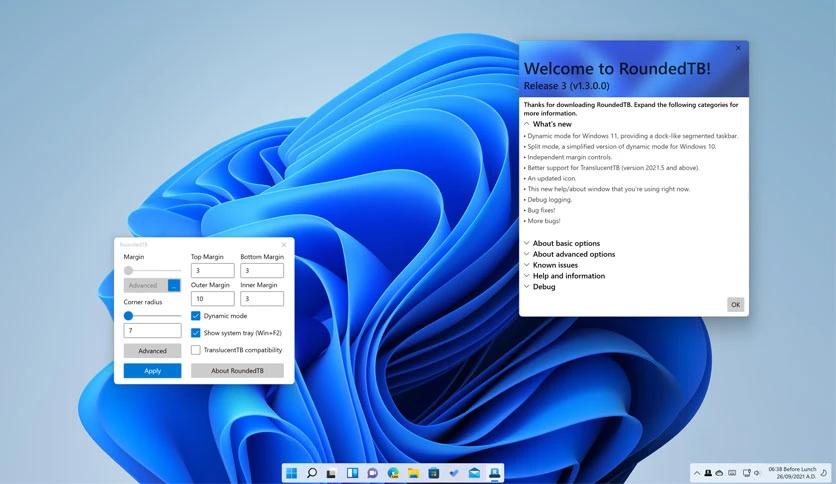
Task: Click the About RoundedTB button
Action: [x=237, y=370]
